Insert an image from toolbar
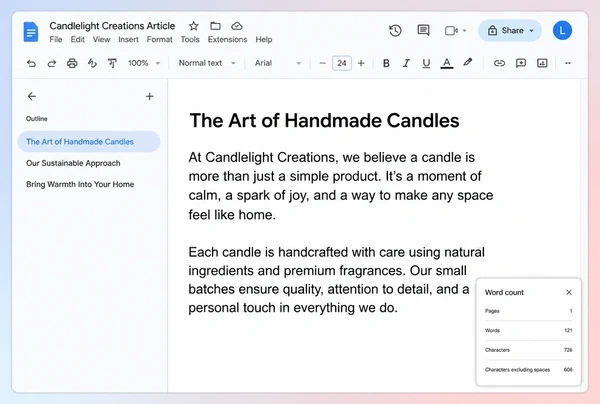 coord(542,63)
